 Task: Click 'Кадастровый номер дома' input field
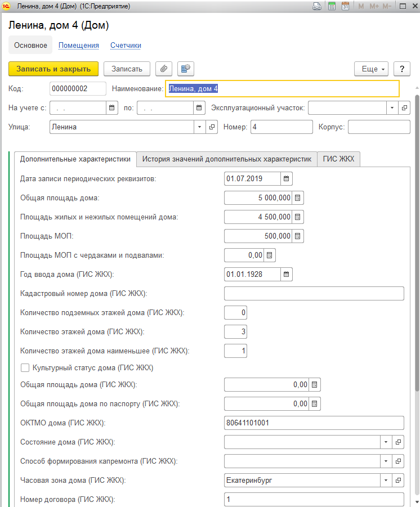point(314,293)
